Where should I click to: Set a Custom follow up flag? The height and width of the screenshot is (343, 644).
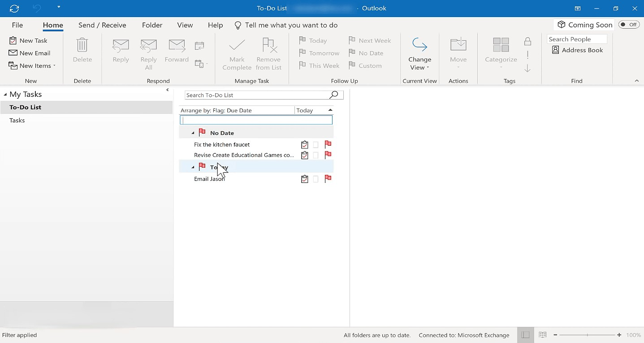coord(365,65)
